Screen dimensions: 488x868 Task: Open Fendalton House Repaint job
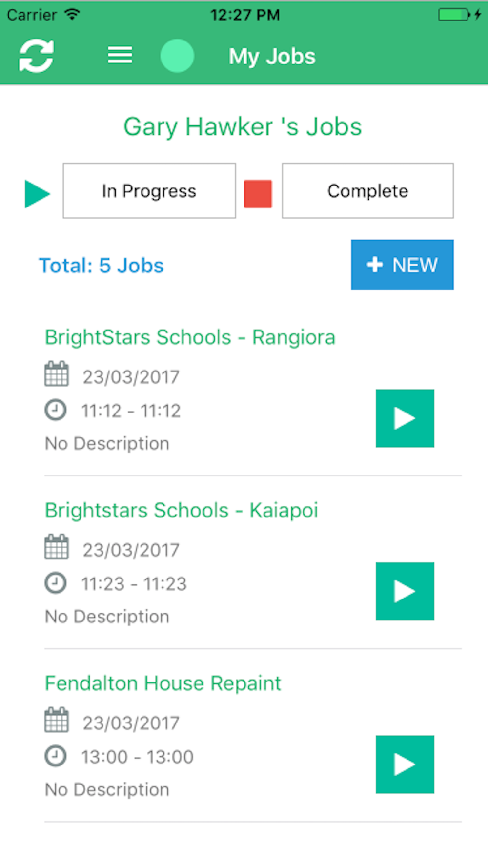[x=163, y=683]
